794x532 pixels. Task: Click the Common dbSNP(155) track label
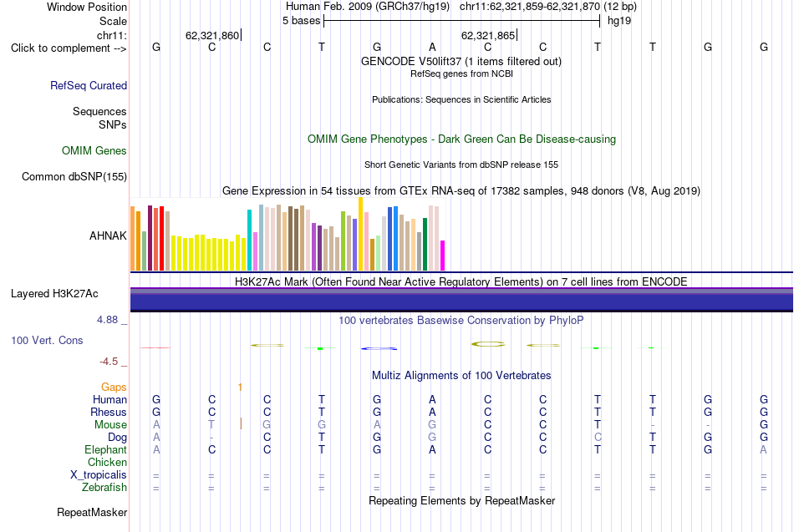coord(74,177)
